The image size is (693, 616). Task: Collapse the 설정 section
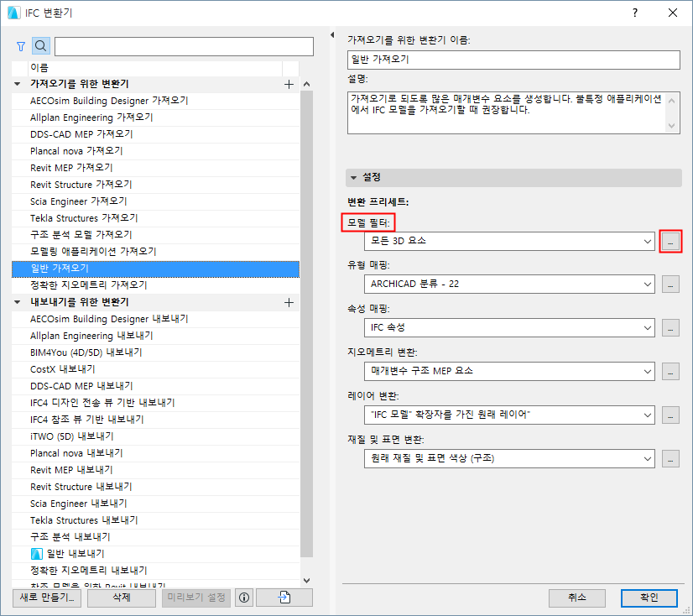click(353, 178)
